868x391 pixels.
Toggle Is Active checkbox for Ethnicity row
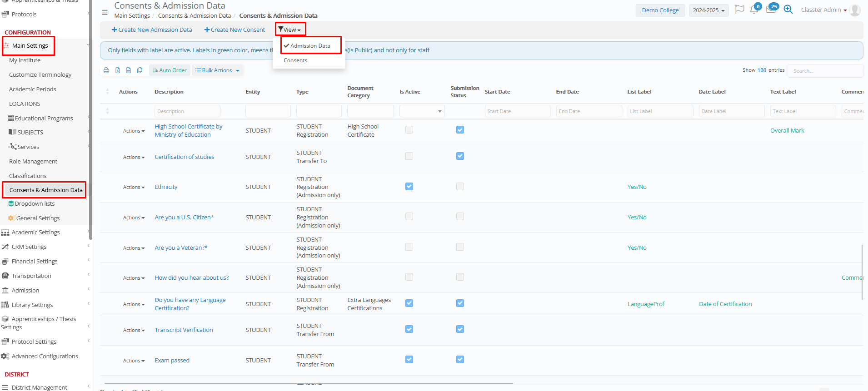409,187
